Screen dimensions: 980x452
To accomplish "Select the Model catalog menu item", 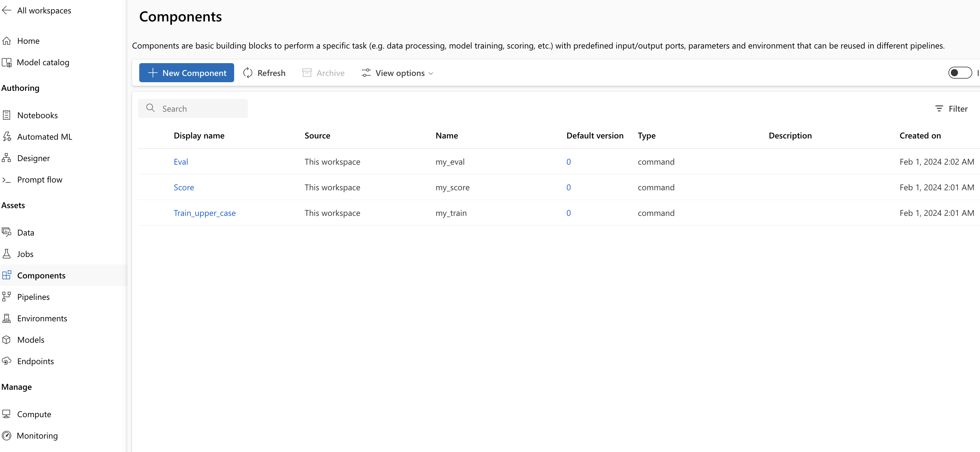I will point(43,62).
